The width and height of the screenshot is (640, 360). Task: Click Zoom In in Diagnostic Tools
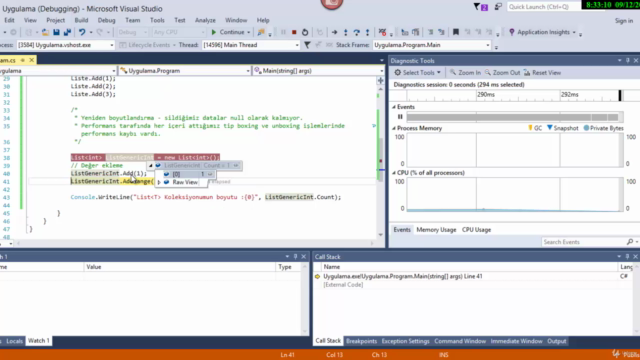[x=465, y=73]
